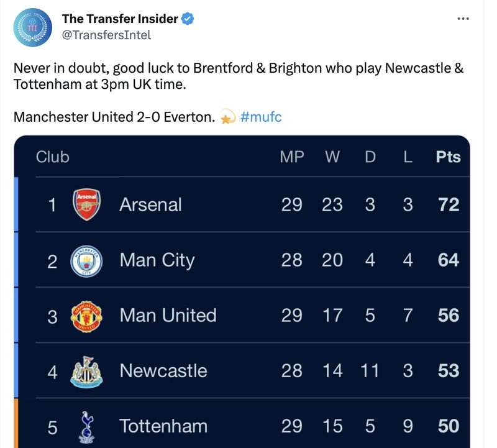Click the Club column header

click(x=53, y=157)
